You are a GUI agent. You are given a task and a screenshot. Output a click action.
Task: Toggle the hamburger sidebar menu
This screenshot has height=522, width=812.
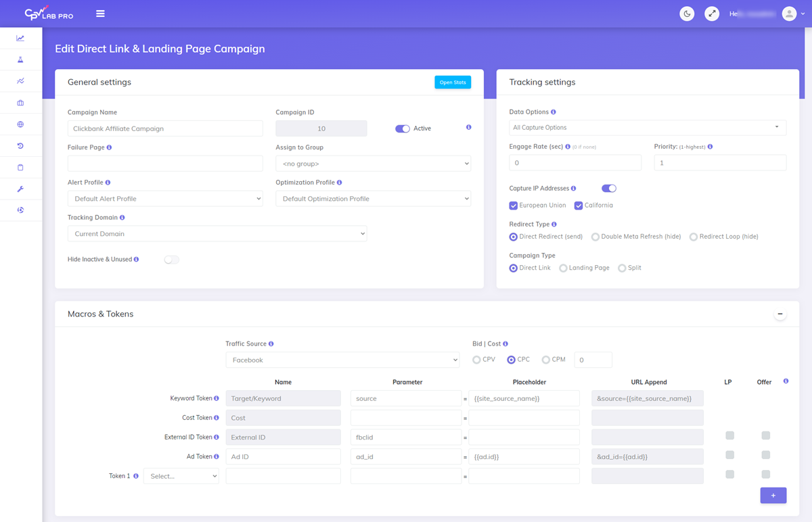point(100,14)
